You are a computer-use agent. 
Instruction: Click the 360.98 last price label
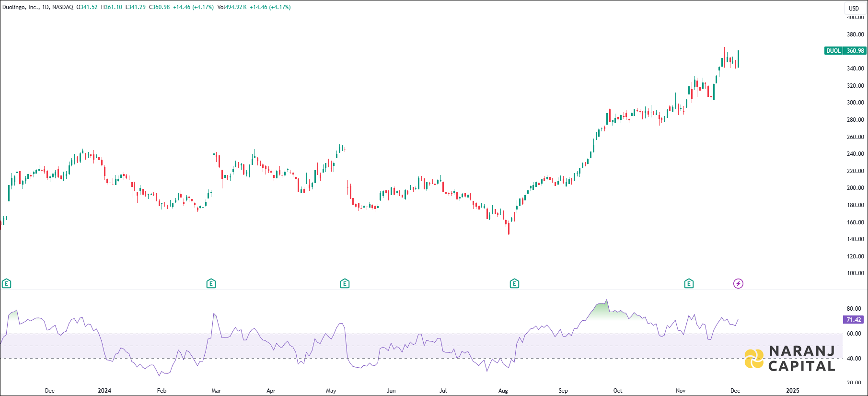point(855,51)
